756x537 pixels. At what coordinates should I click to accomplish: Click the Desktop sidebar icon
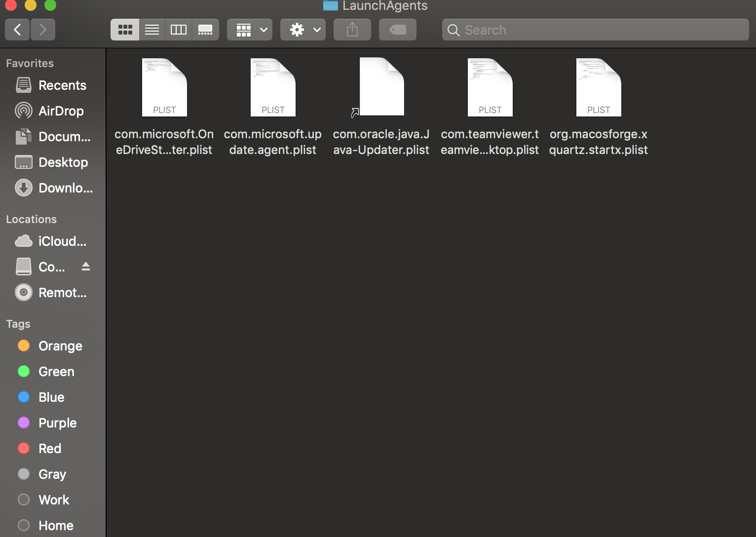(x=23, y=162)
